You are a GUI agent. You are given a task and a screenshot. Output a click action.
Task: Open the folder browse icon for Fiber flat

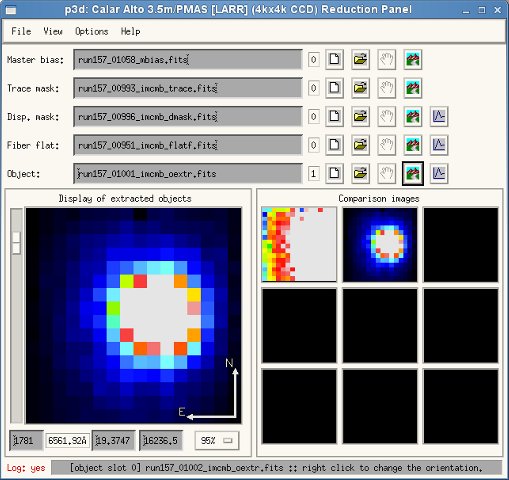pos(360,145)
